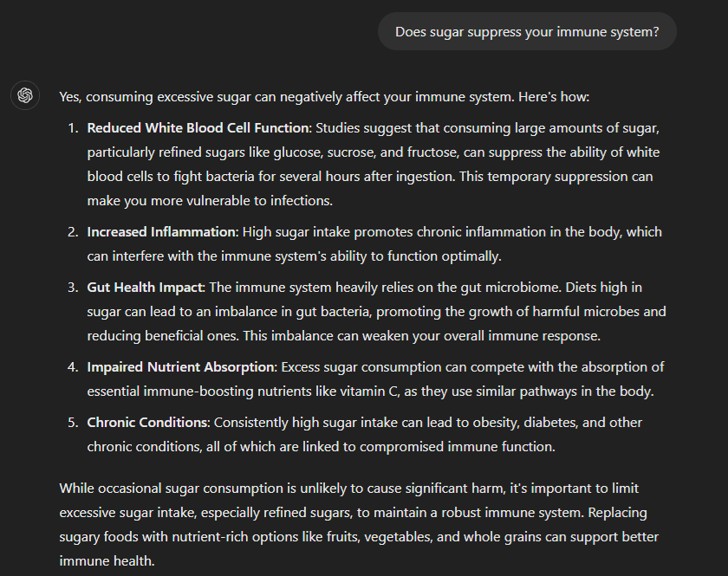Click the "Reduced White Blood Cell Function" heading
Image resolution: width=728 pixels, height=576 pixels.
[x=198, y=128]
